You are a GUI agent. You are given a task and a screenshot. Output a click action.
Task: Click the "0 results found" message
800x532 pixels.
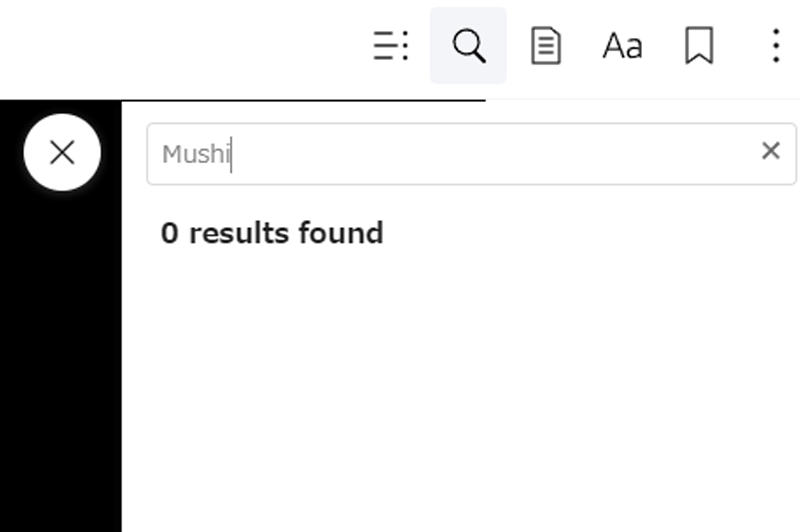pyautogui.click(x=272, y=233)
